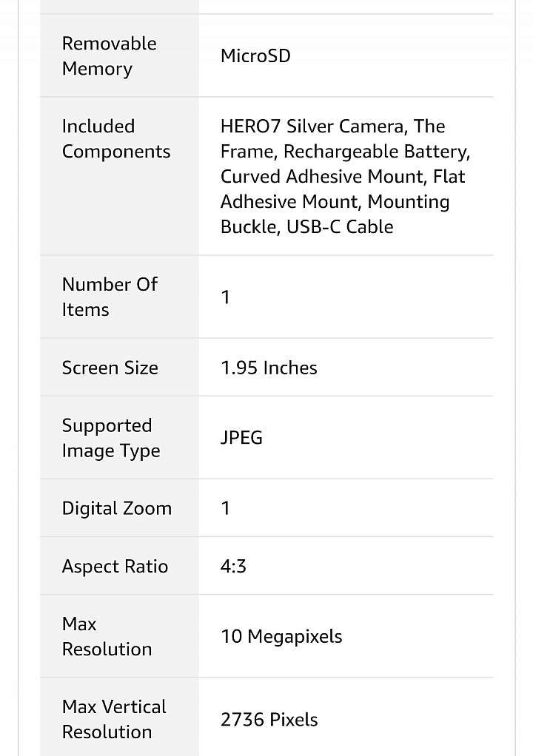Click the USB-C Cable text

point(340,226)
